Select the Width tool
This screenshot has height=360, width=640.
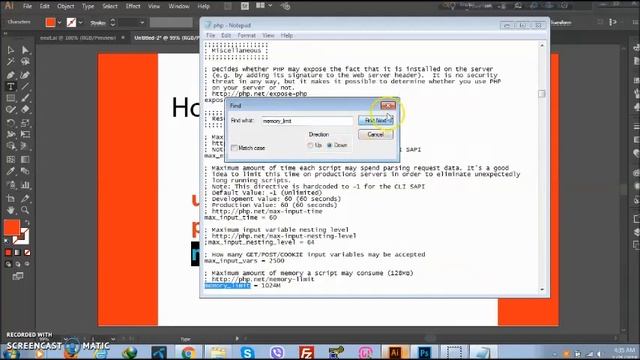point(11,134)
